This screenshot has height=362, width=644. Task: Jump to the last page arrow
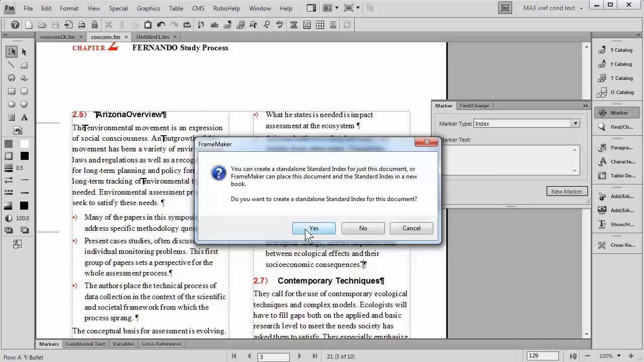pos(315,356)
